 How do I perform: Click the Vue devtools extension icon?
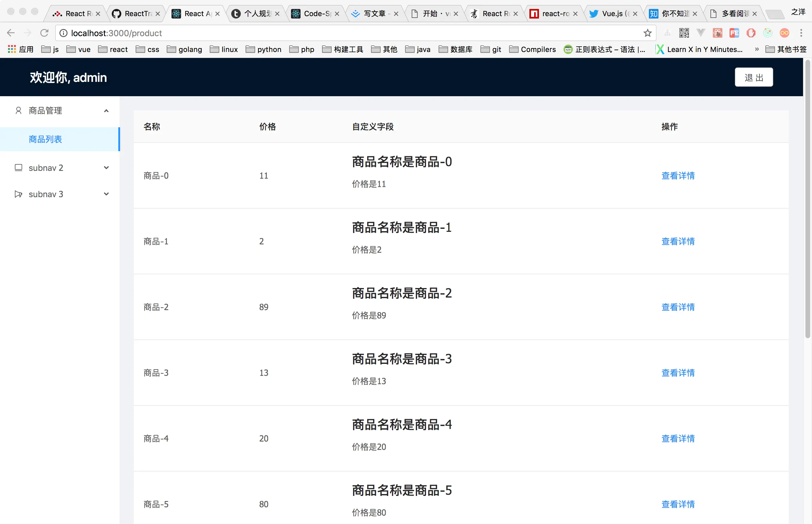[x=701, y=33]
